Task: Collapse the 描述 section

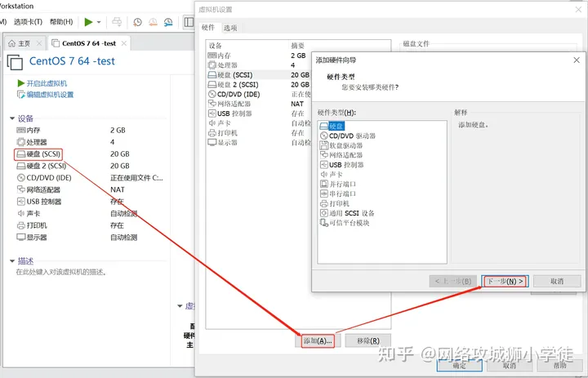Action: [11, 261]
